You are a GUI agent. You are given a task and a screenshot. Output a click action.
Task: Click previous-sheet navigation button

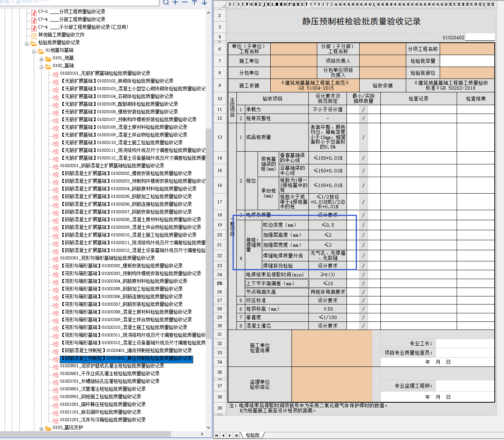pos(223,435)
